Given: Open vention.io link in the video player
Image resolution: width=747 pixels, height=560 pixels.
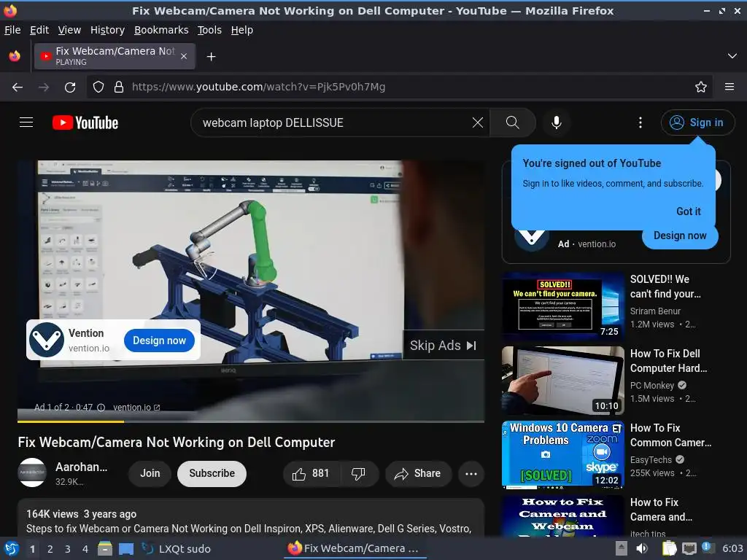Looking at the screenshot, I should (x=136, y=408).
